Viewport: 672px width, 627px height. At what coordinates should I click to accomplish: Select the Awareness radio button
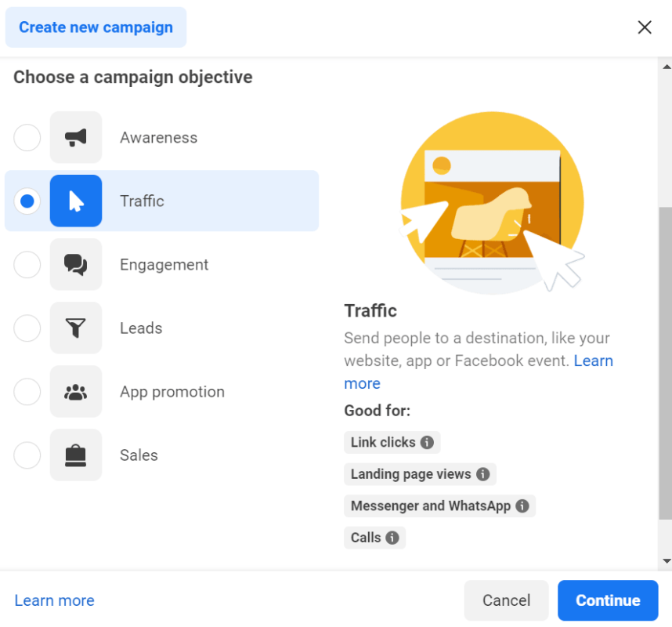click(x=27, y=137)
